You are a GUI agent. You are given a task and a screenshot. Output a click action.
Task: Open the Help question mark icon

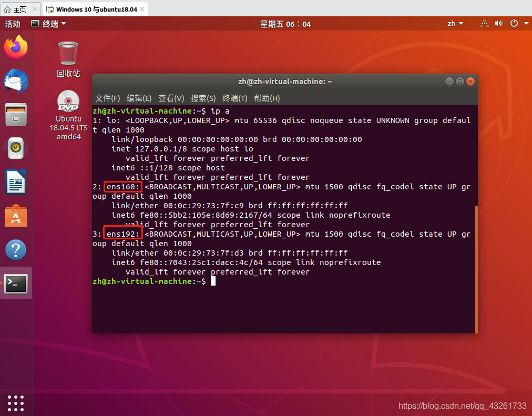(16, 250)
